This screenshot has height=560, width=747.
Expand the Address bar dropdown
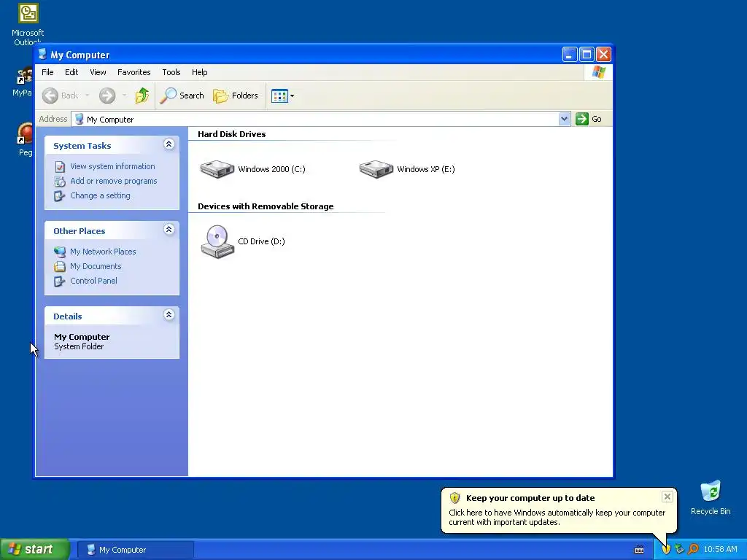[x=564, y=119]
